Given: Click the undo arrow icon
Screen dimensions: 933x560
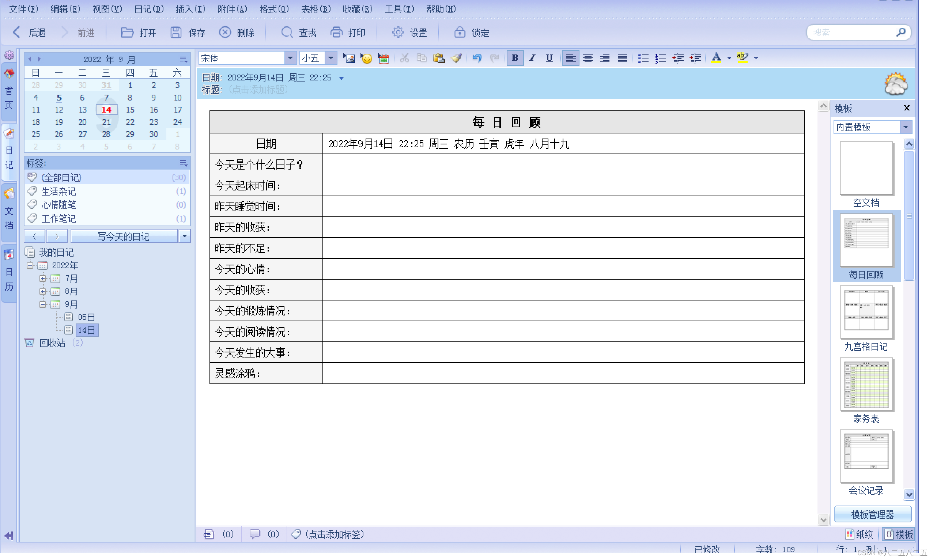Looking at the screenshot, I should coord(477,58).
